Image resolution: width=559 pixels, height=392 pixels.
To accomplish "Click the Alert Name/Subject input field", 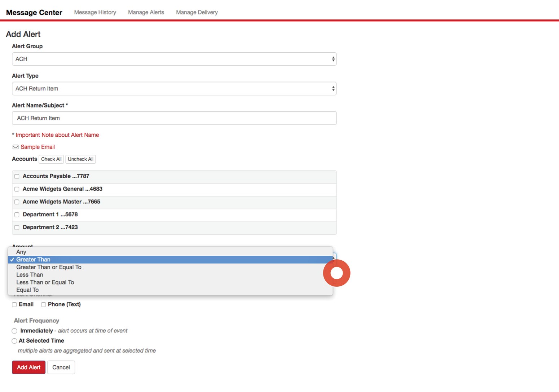I will point(175,118).
